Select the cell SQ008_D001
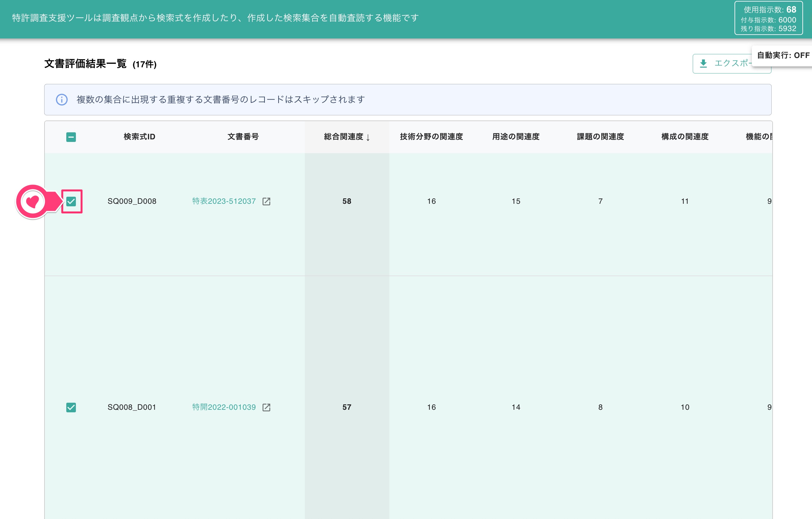 pyautogui.click(x=132, y=407)
